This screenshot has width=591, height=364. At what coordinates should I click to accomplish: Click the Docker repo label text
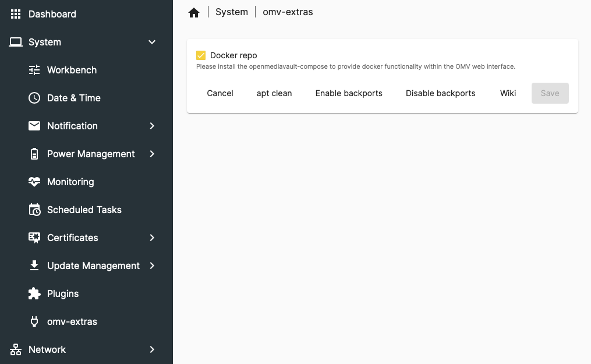point(233,55)
